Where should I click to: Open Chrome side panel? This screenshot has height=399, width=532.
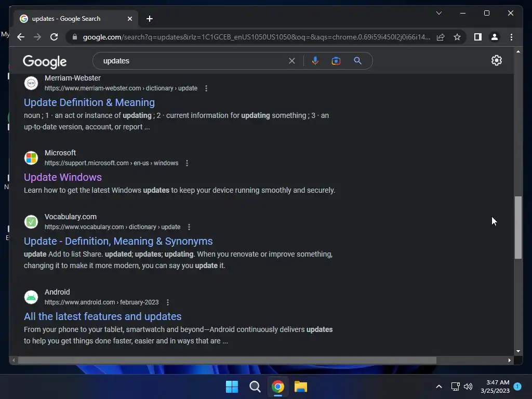(x=478, y=37)
